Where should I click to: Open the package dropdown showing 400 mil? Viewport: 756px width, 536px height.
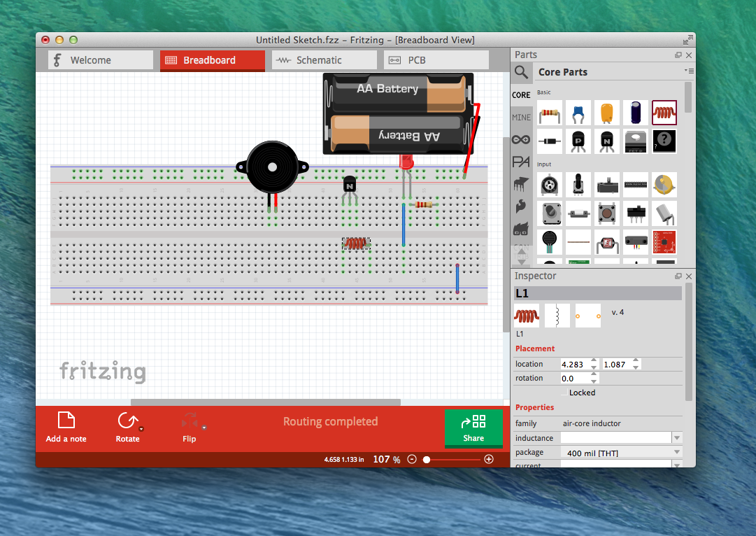coord(676,452)
